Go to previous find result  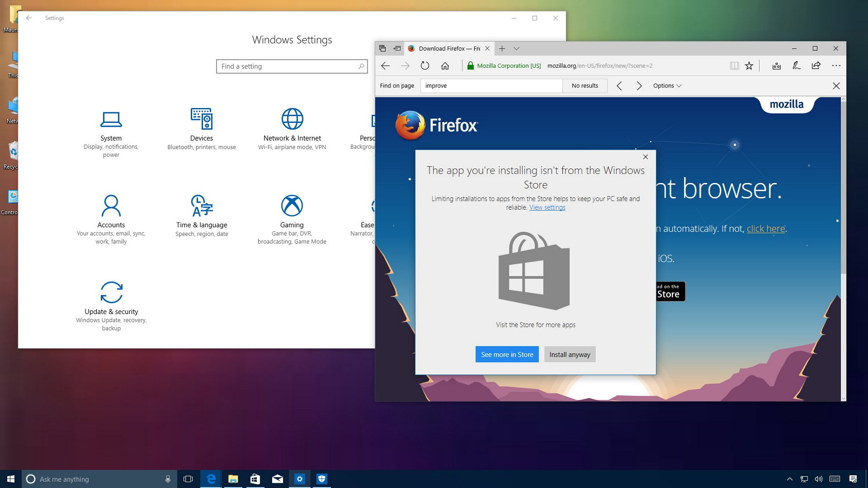[619, 86]
